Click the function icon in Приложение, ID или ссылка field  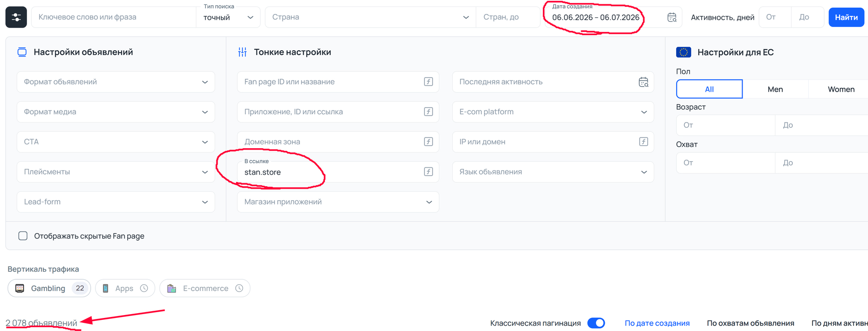point(428,111)
